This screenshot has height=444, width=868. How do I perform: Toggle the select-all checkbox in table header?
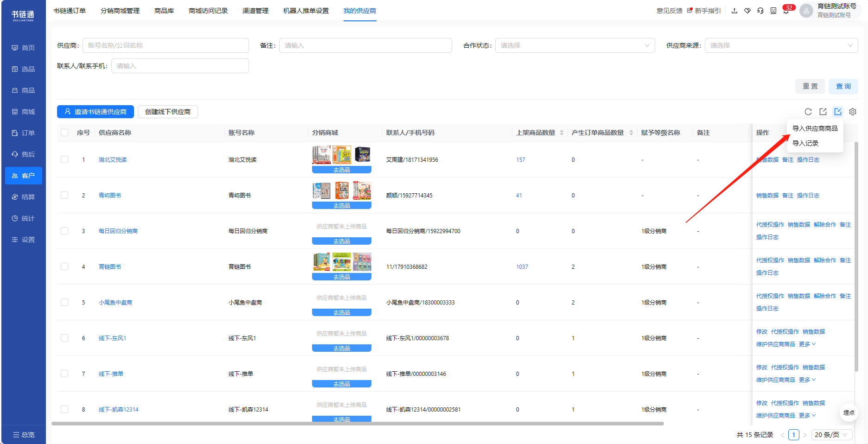click(x=64, y=133)
